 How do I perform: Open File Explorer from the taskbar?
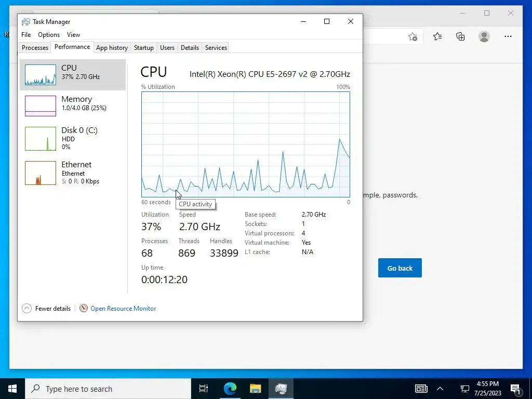[x=256, y=389]
